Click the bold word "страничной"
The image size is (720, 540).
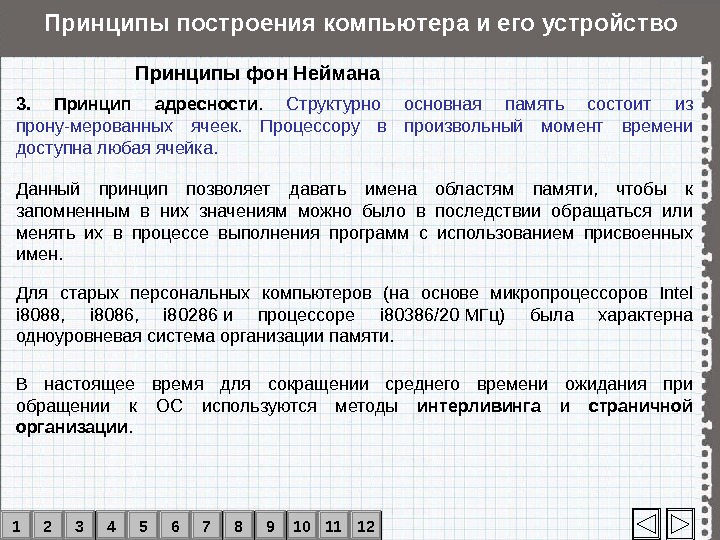pyautogui.click(x=640, y=406)
